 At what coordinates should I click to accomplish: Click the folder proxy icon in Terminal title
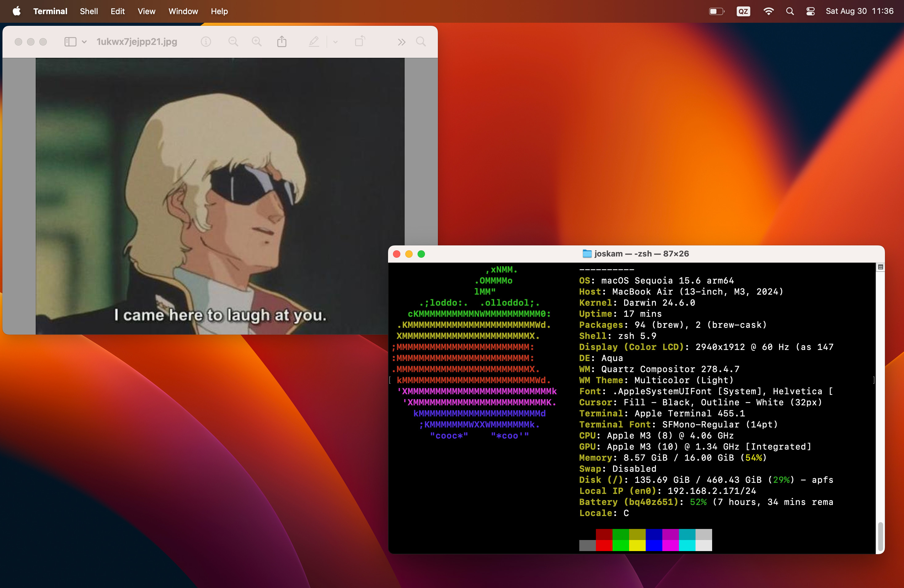(587, 253)
